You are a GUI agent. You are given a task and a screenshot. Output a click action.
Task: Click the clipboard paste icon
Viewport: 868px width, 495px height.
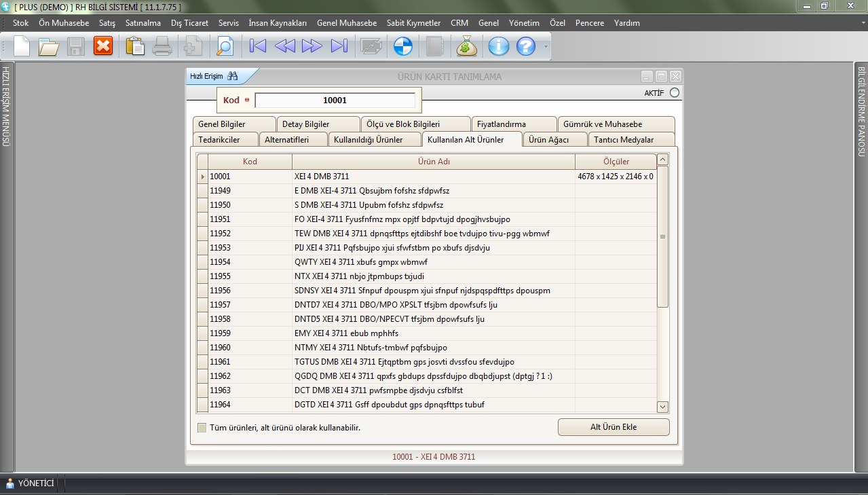(135, 46)
